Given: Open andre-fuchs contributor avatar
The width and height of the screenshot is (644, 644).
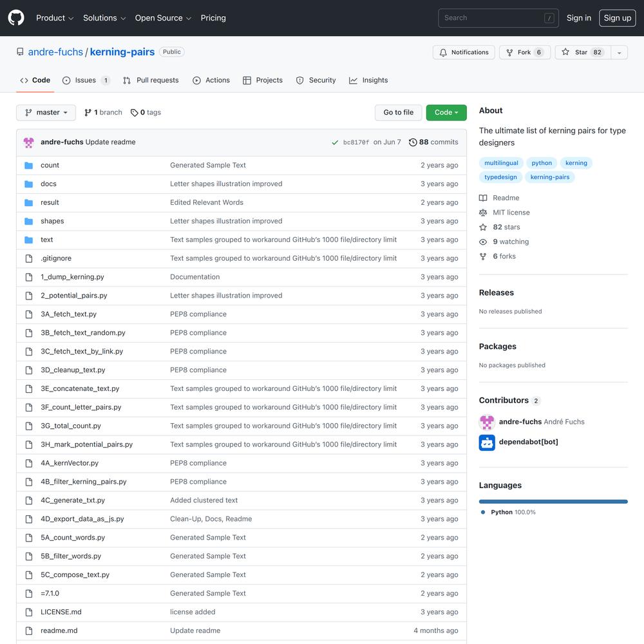Looking at the screenshot, I should pyautogui.click(x=487, y=422).
